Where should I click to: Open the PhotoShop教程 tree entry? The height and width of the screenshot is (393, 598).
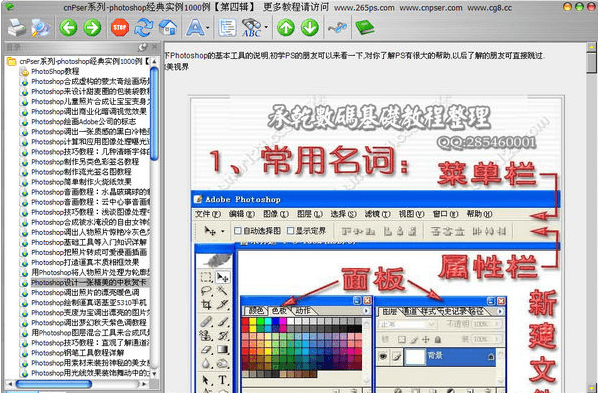tap(55, 71)
